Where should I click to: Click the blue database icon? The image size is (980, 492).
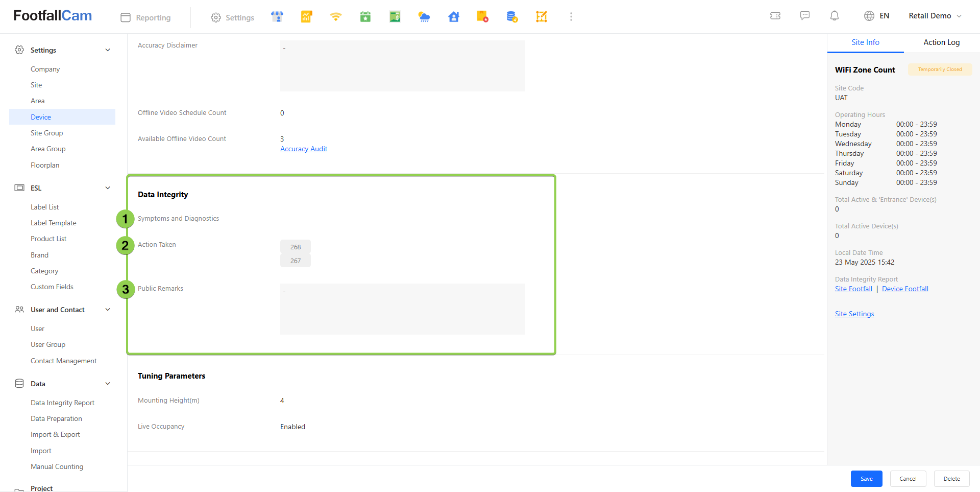coord(512,17)
